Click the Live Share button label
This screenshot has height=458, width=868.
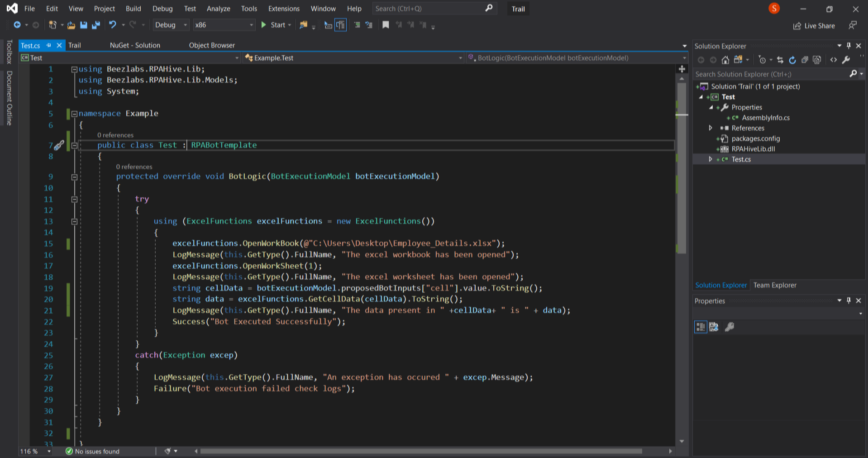[820, 26]
